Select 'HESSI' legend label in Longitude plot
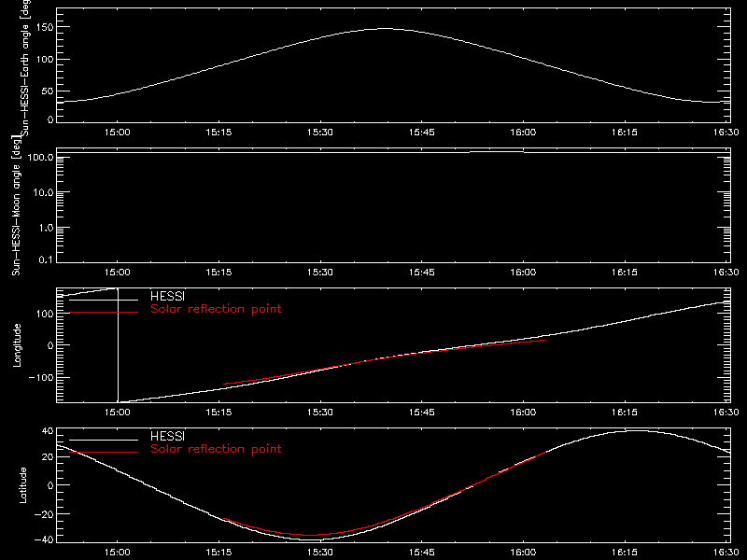The image size is (747, 560). point(167,296)
